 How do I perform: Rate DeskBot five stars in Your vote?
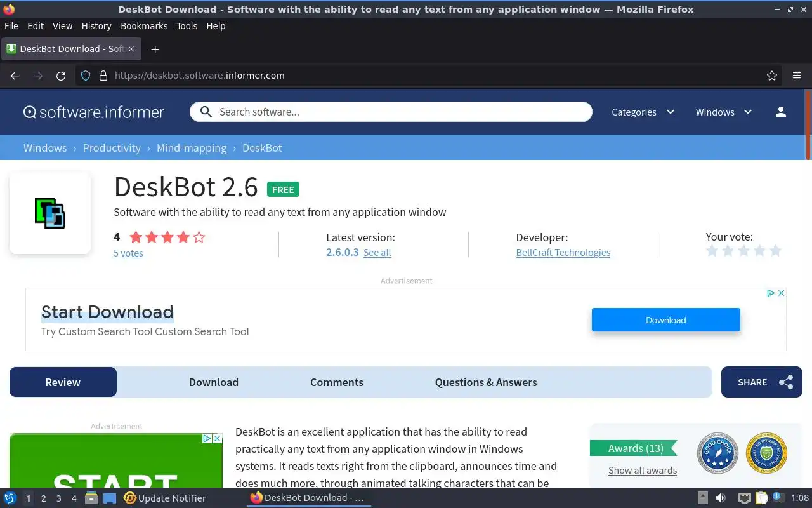(x=775, y=251)
